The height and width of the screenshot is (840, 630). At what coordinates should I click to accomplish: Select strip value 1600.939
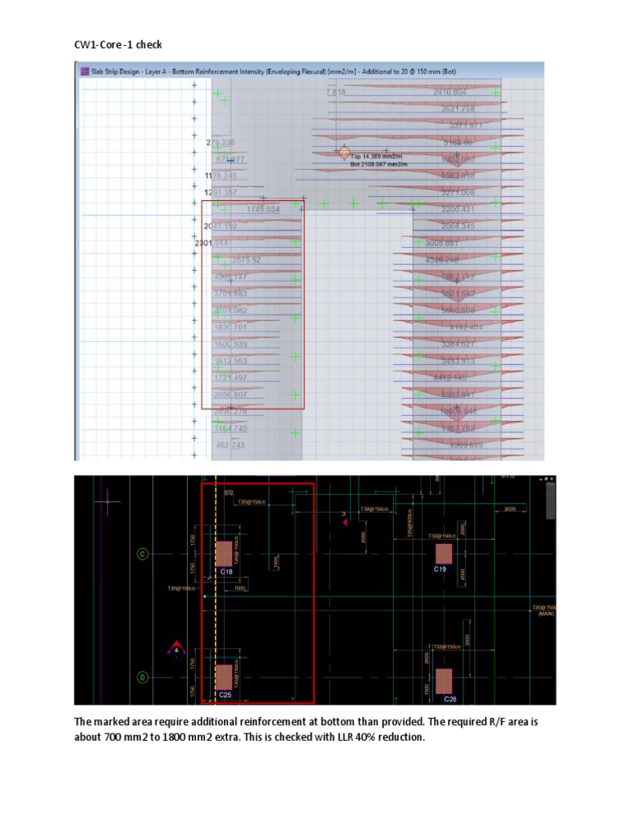click(231, 344)
